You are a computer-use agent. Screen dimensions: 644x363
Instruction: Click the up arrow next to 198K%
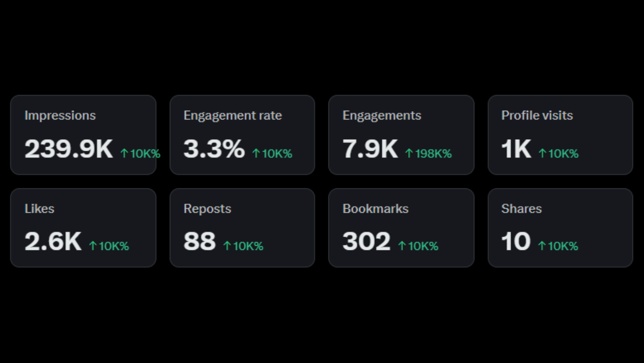tap(409, 153)
